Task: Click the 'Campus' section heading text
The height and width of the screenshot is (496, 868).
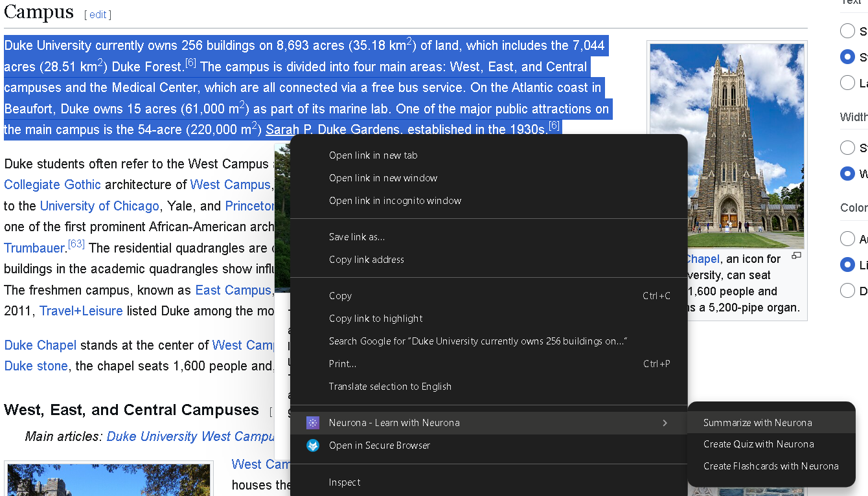Action: (x=39, y=12)
